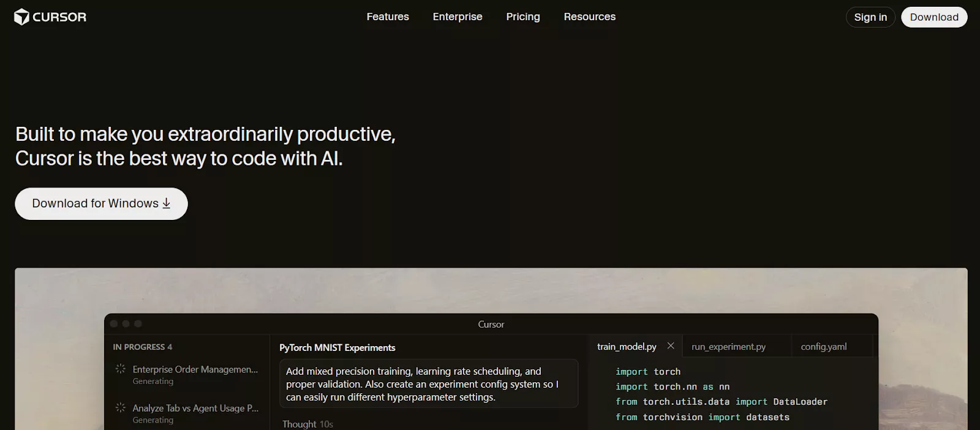Click the download arrow icon on Windows button

166,203
